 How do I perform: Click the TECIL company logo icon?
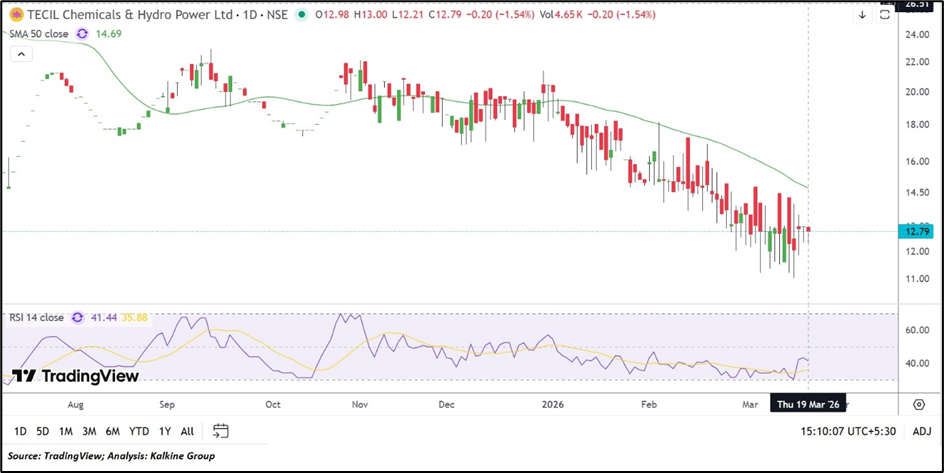coord(14,15)
